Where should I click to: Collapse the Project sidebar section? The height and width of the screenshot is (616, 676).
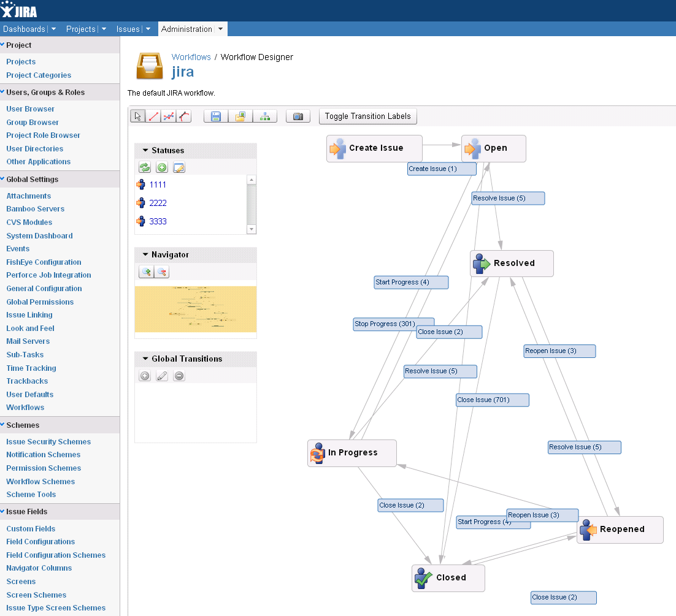2,44
